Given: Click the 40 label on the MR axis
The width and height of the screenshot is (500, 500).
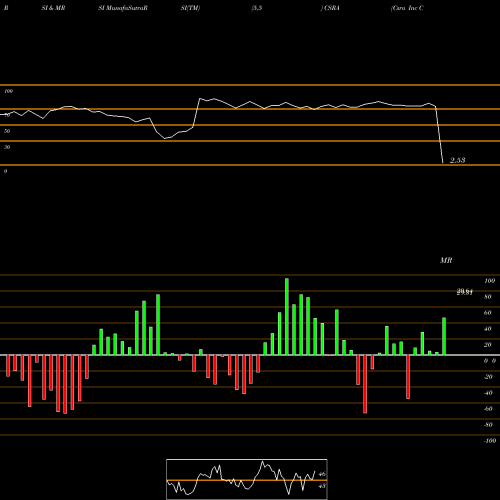Looking at the screenshot, I should click(488, 329).
